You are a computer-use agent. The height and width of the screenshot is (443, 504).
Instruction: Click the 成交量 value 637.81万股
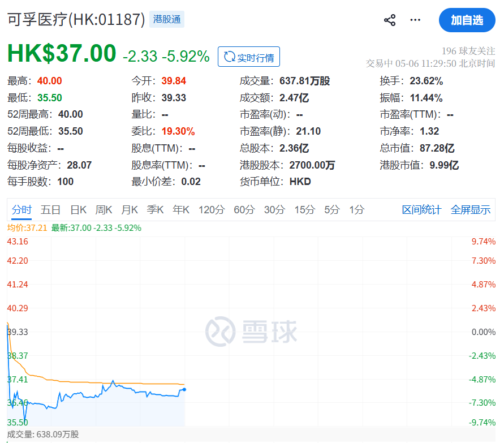coord(304,81)
